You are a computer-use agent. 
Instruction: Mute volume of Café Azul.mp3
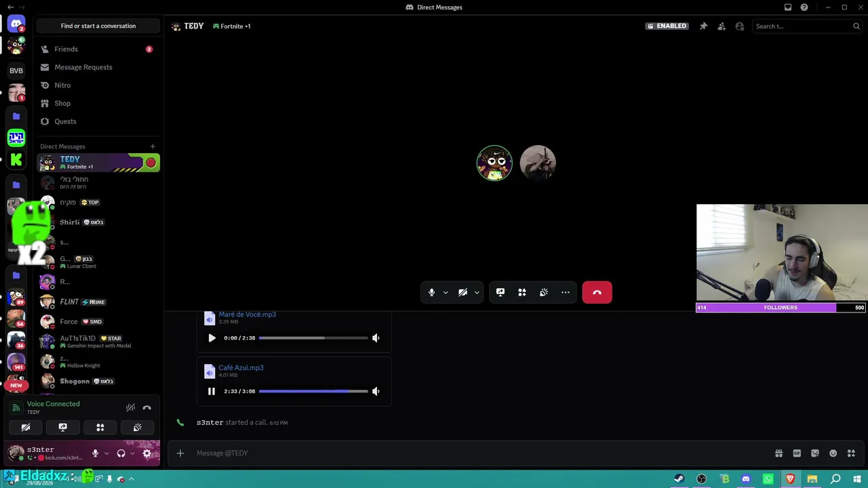click(376, 391)
